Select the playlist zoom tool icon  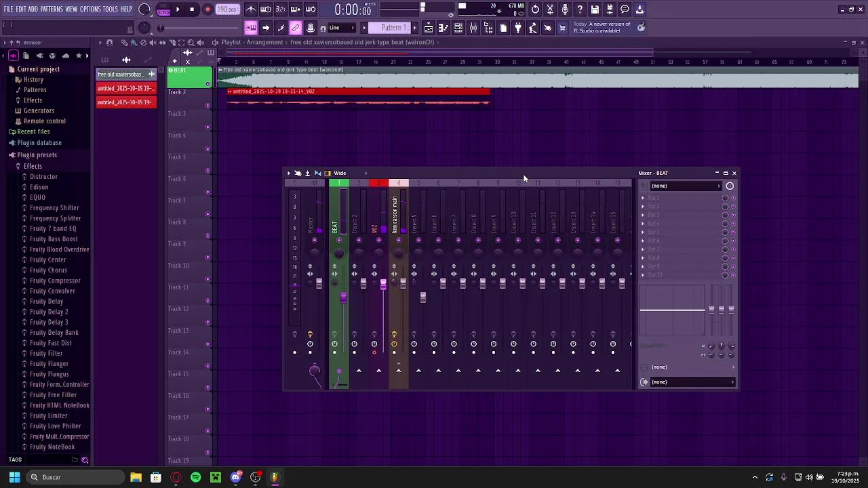click(x=191, y=43)
